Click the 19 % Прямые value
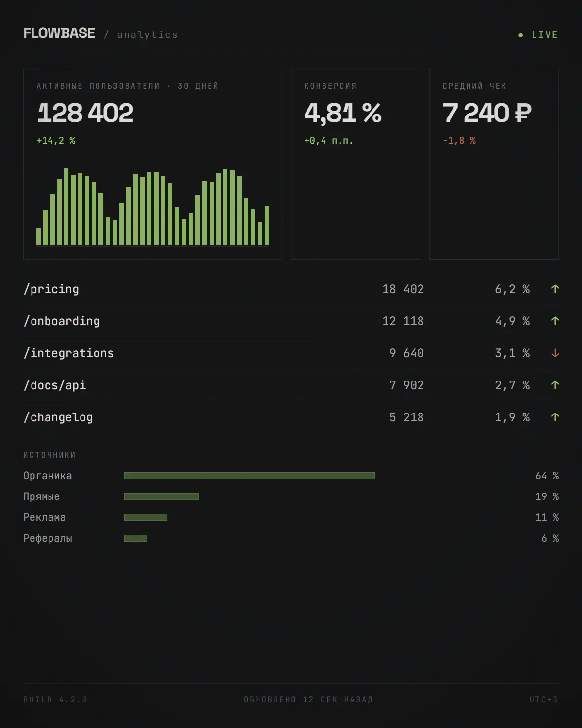 [x=547, y=496]
